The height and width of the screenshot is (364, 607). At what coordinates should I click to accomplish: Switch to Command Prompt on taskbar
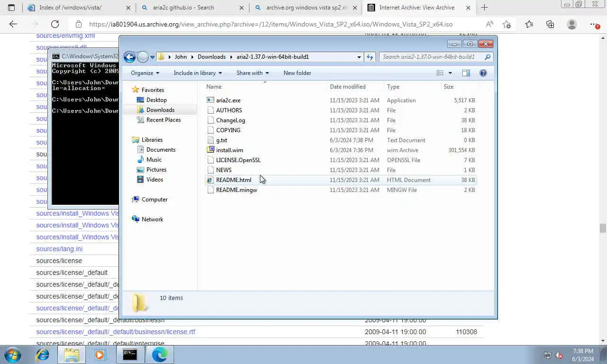[130, 355]
